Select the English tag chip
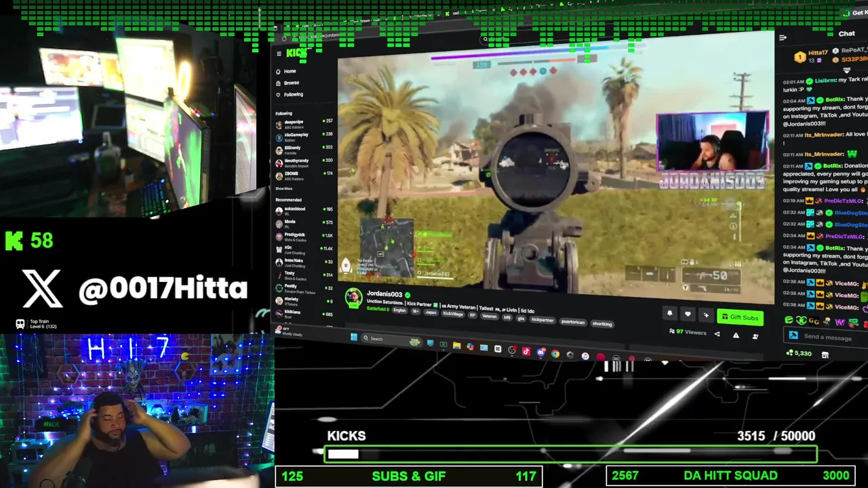868x488 pixels. pos(399,310)
